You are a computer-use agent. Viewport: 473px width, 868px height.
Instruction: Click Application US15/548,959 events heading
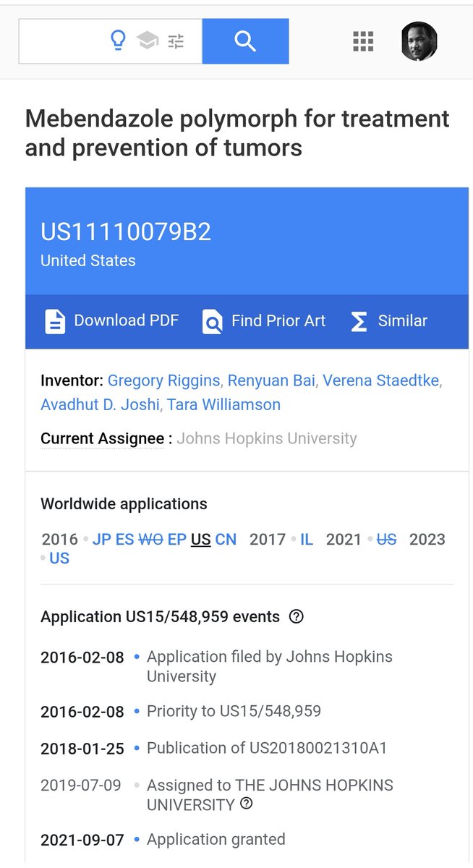pyautogui.click(x=160, y=617)
